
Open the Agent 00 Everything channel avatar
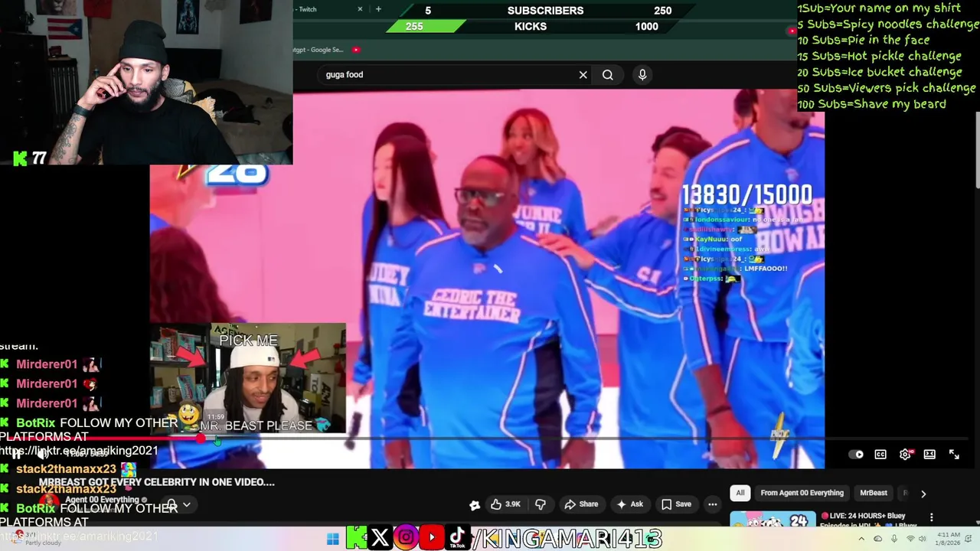point(49,503)
